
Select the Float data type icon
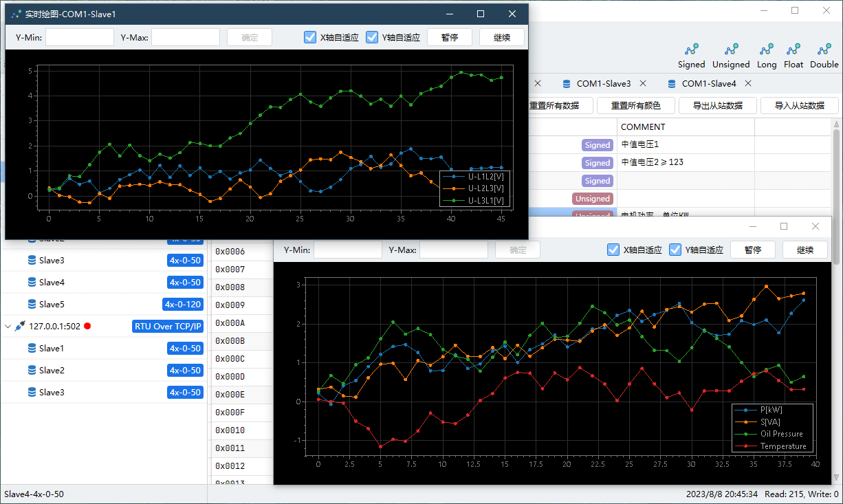[793, 50]
